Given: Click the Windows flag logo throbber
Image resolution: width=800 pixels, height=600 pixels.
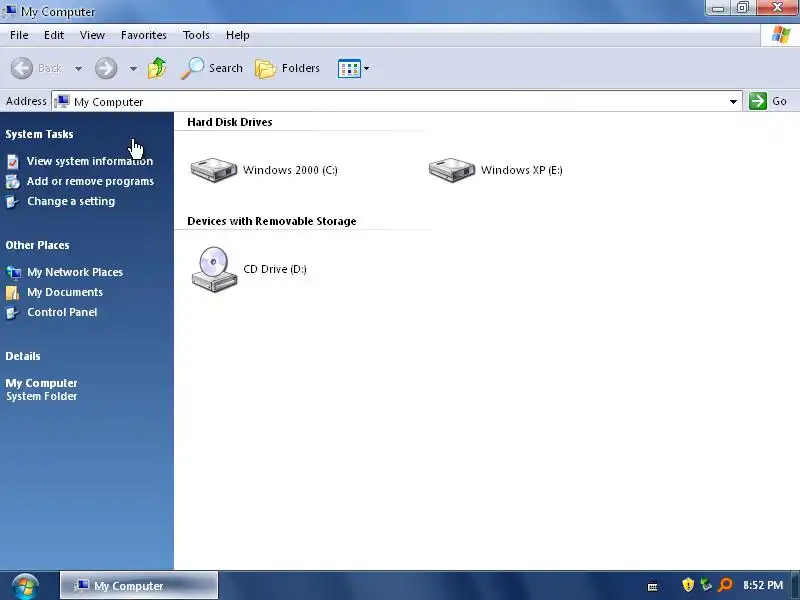Looking at the screenshot, I should pos(781,35).
